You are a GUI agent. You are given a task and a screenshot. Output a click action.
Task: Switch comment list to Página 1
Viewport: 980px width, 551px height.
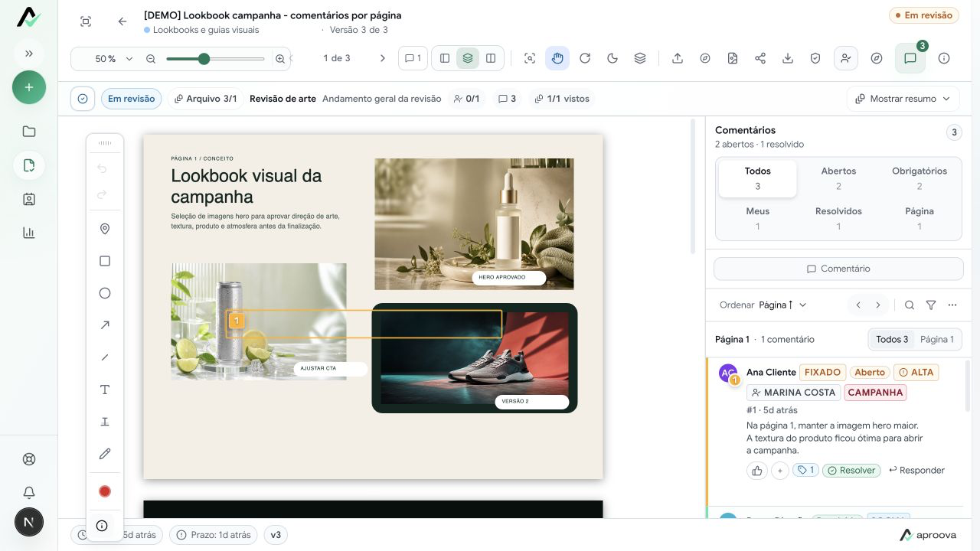[x=936, y=339]
